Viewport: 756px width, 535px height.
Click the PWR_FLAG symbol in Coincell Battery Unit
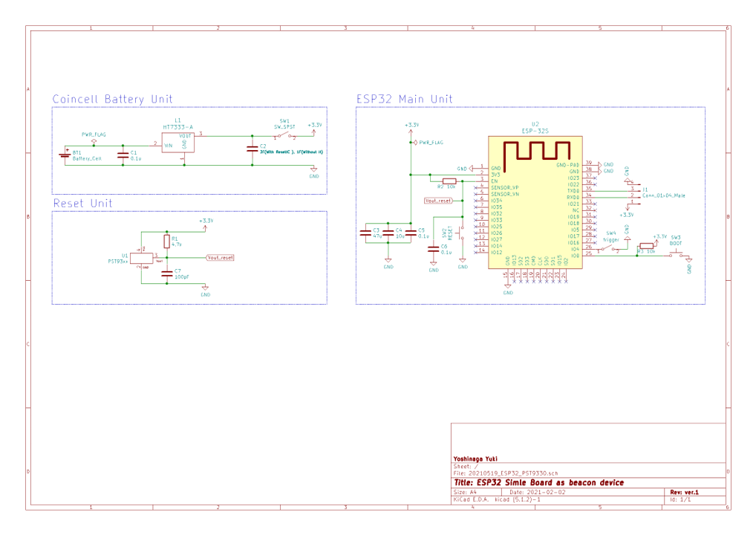point(94,141)
